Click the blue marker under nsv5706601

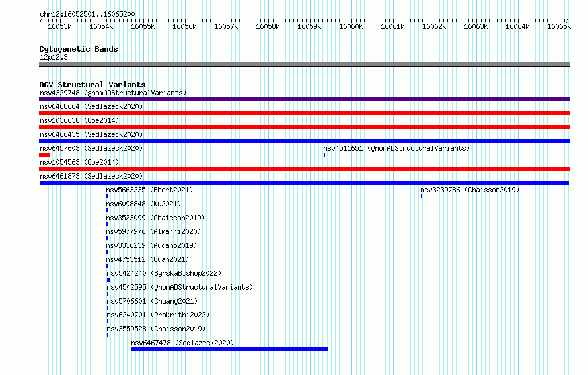point(108,308)
